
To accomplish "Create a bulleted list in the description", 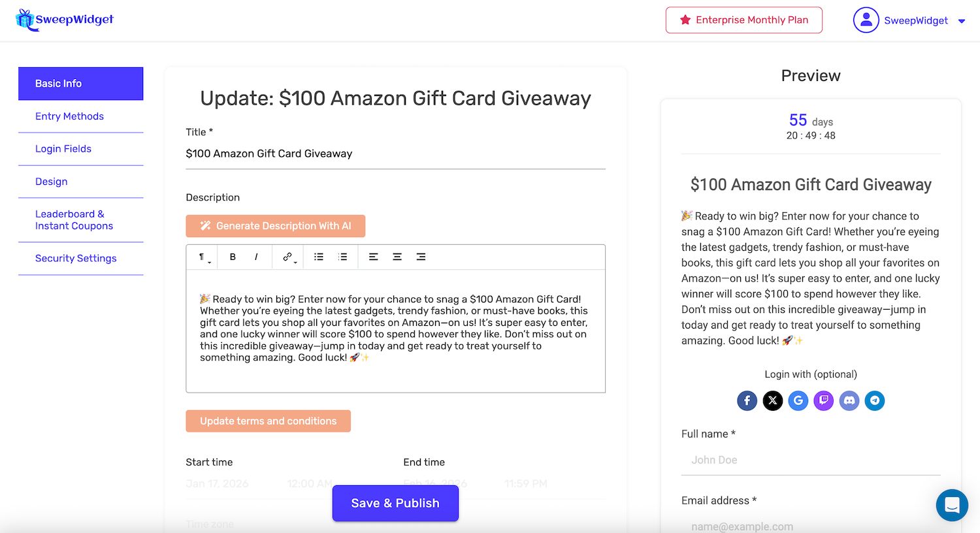I will click(x=318, y=257).
